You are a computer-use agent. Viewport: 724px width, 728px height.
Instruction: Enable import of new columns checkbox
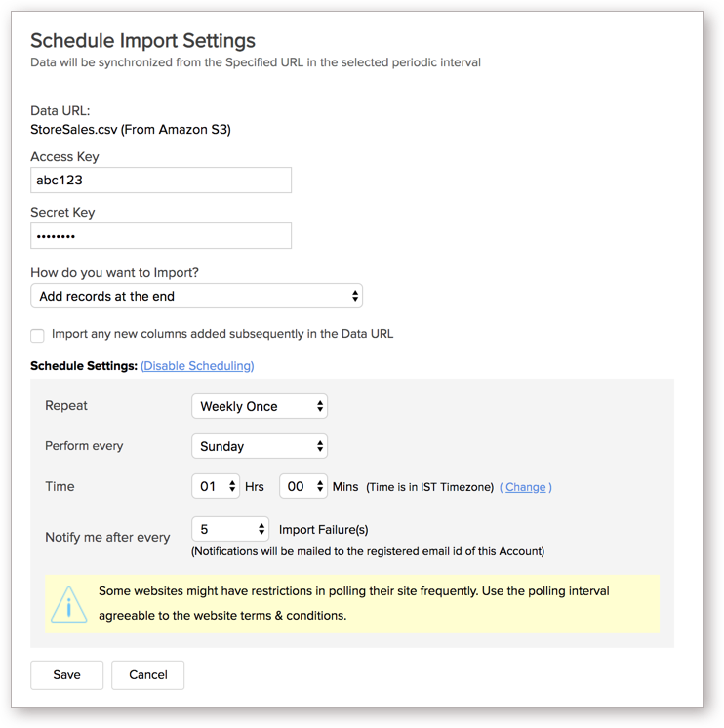point(37,336)
